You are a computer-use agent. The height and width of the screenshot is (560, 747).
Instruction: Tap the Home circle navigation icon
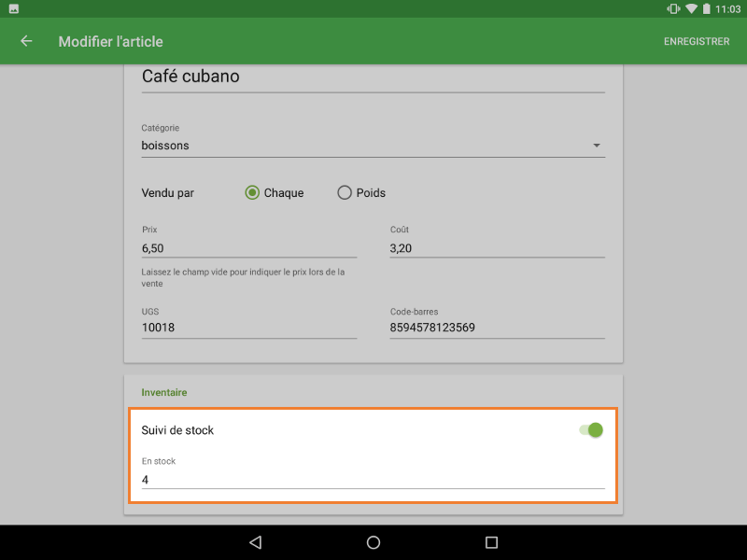coord(373,541)
